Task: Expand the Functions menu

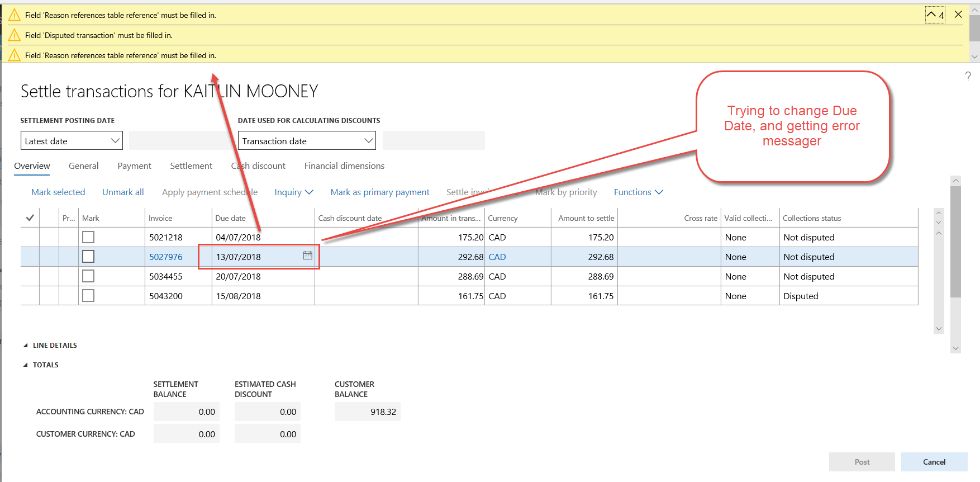Action: pyautogui.click(x=638, y=192)
